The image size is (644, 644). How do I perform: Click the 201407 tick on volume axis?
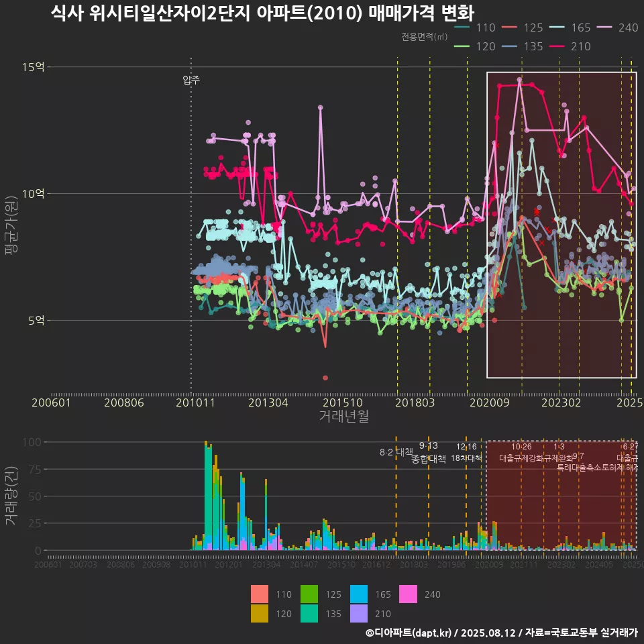[x=304, y=564]
